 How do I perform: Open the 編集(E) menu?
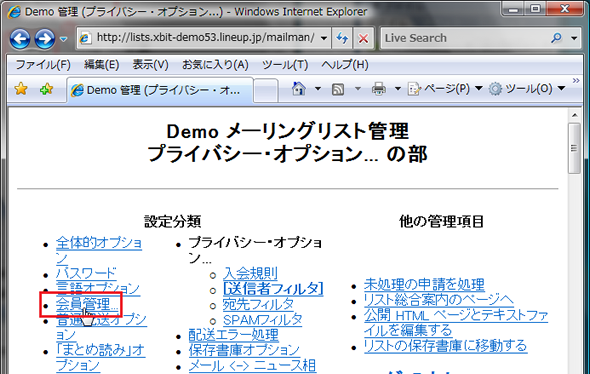coord(101,65)
